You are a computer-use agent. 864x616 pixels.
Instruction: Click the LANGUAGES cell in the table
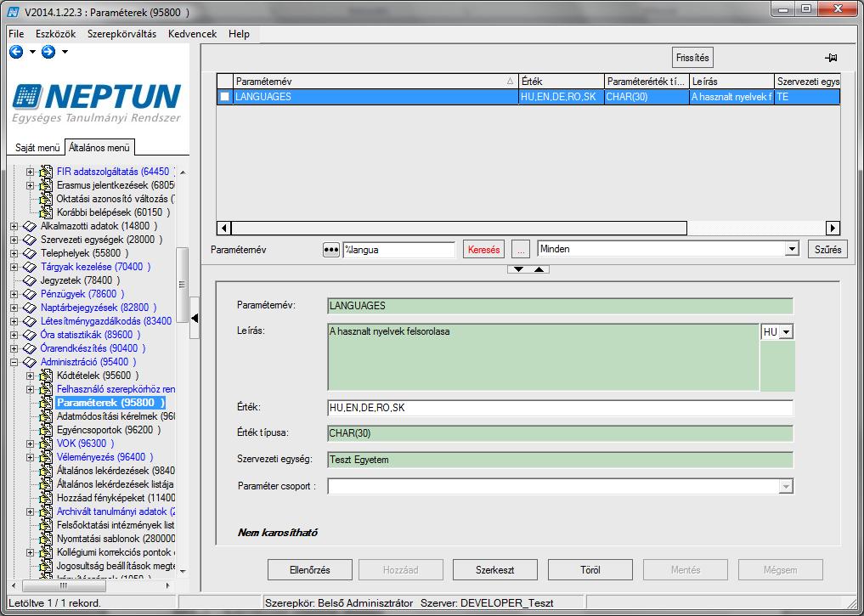click(376, 96)
